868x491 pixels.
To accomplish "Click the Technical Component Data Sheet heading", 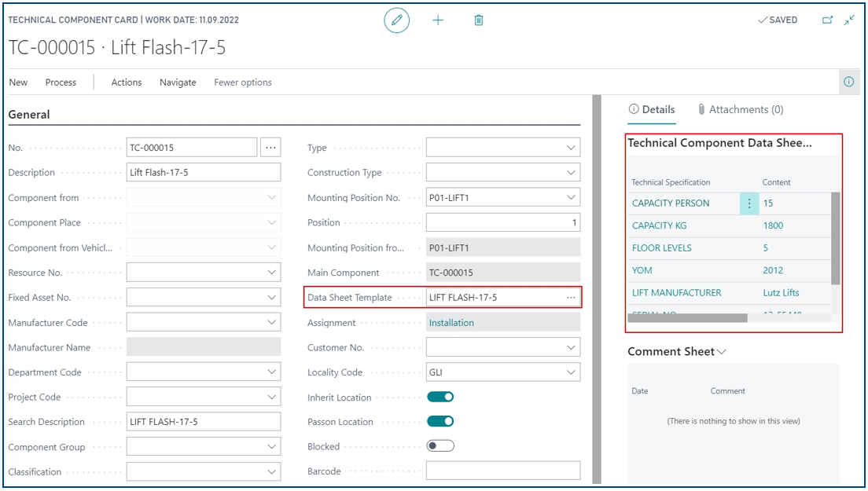I will point(719,143).
